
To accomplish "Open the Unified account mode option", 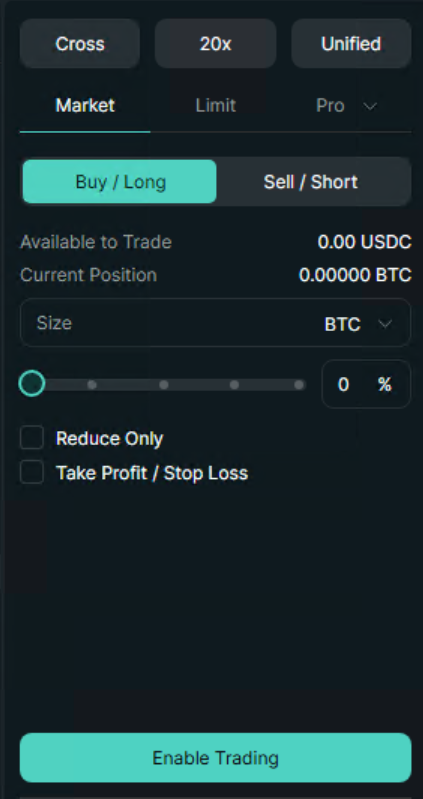I will click(351, 44).
